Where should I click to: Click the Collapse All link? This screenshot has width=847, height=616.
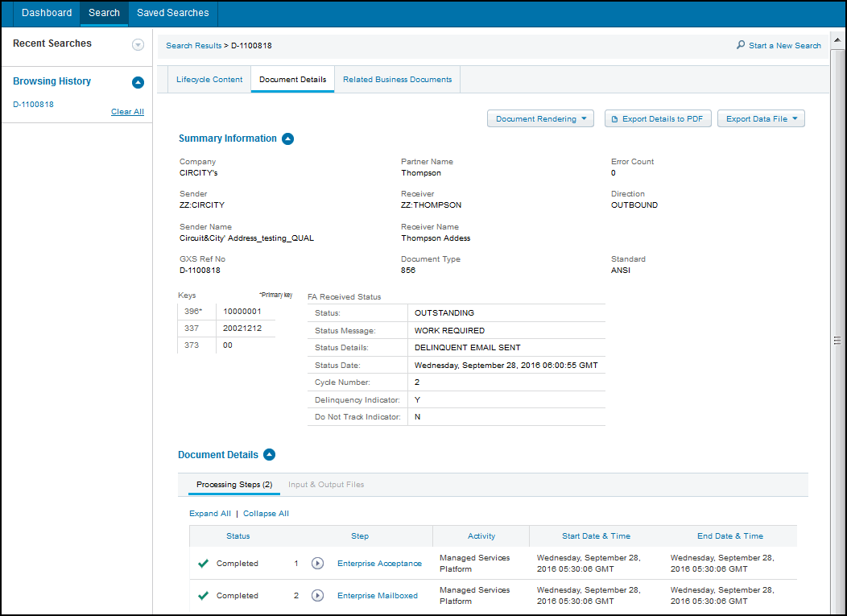[266, 514]
